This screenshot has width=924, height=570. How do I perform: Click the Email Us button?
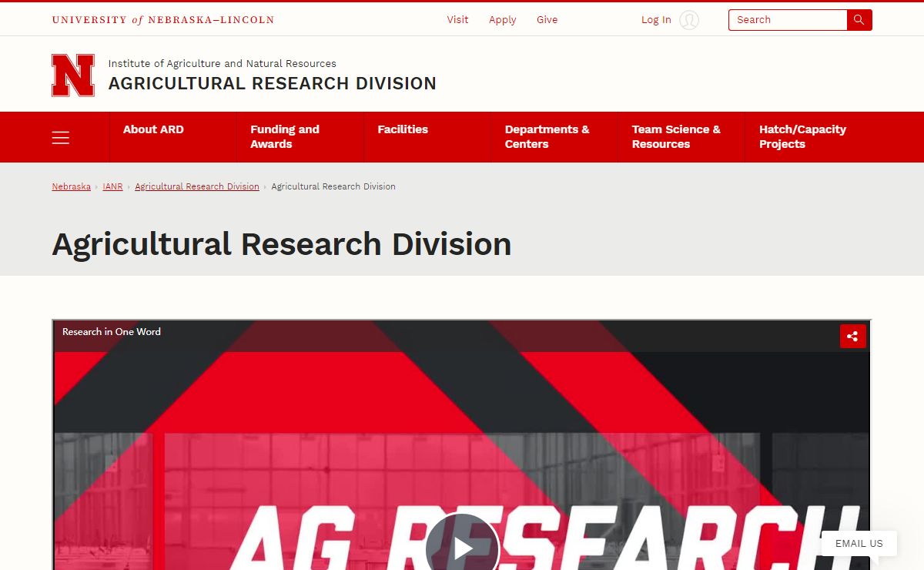pyautogui.click(x=859, y=543)
